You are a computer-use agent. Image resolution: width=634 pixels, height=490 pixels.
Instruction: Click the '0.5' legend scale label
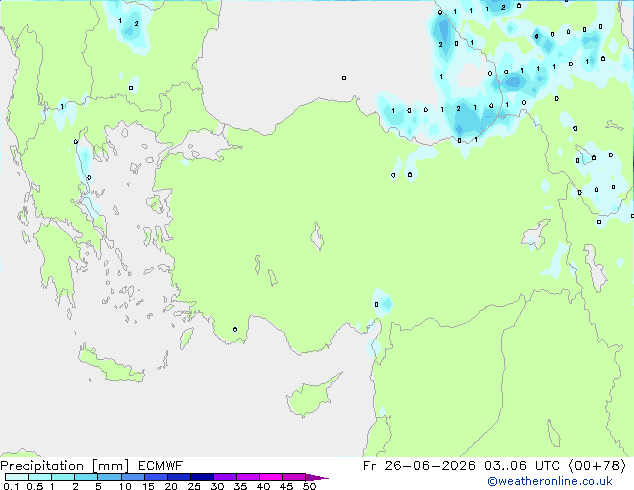click(34, 486)
